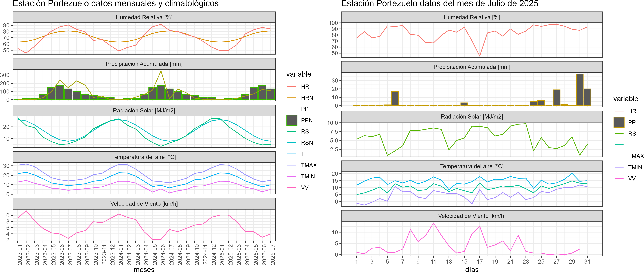Image resolution: width=644 pixels, height=272 pixels.
Task: Click the title 'Estación Portezuelo datos mensuales y climatológicos'
Action: click(116, 4)
